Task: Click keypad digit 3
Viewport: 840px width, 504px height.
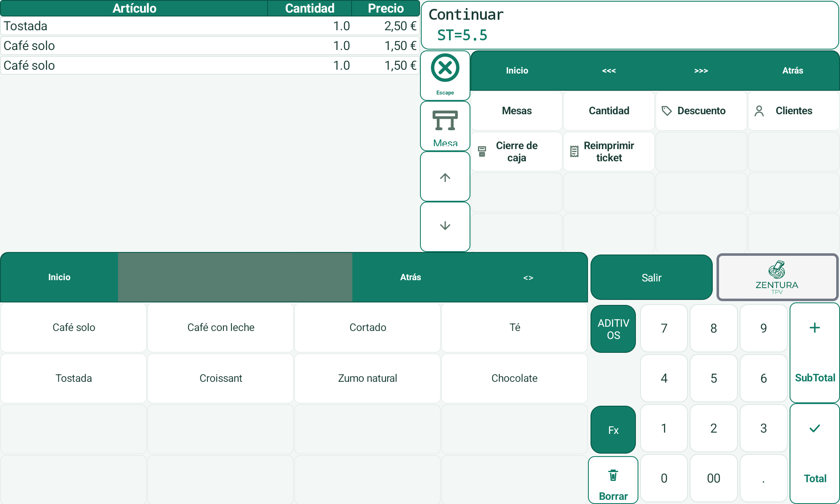Action: click(764, 428)
